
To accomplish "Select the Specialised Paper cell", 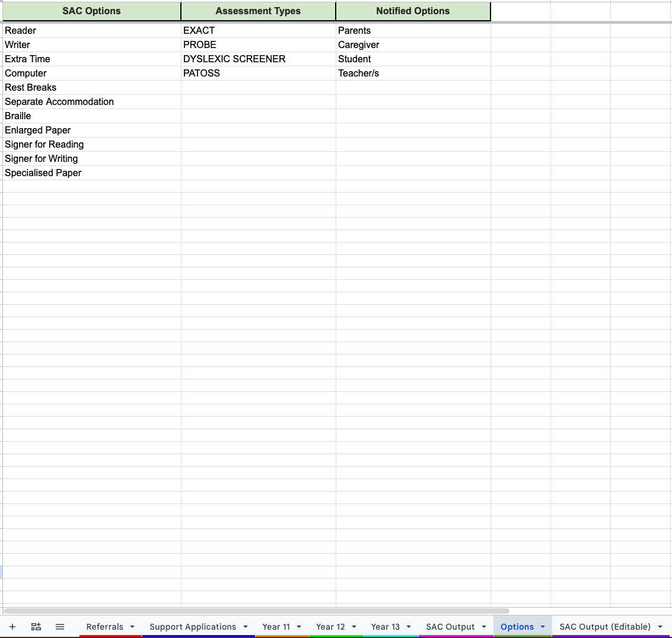I will pyautogui.click(x=92, y=173).
